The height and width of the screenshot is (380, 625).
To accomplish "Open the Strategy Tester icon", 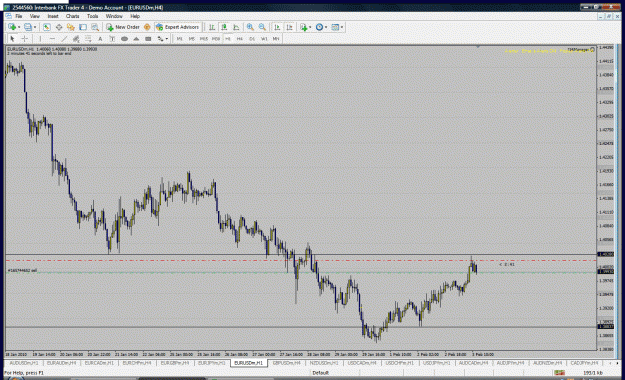I will pyautogui.click(x=95, y=27).
